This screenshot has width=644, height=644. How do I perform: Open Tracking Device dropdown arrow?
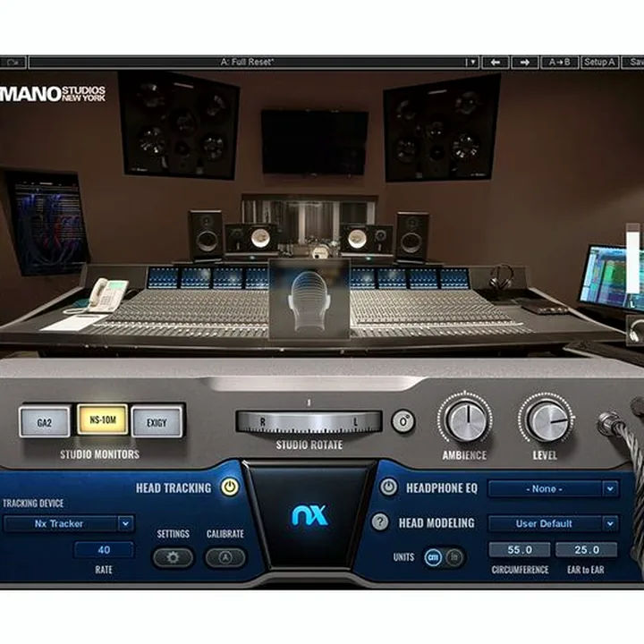pos(125,523)
